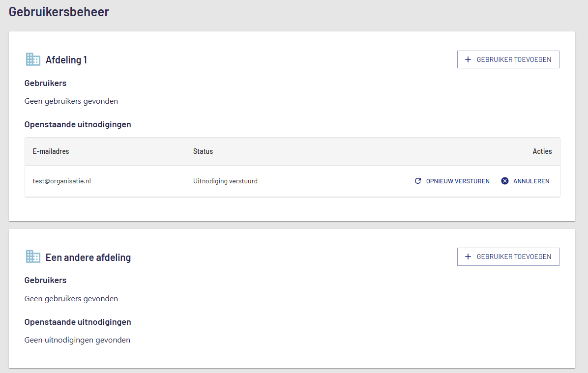Click plus icon in Een andere afdeling's add button

[468, 257]
